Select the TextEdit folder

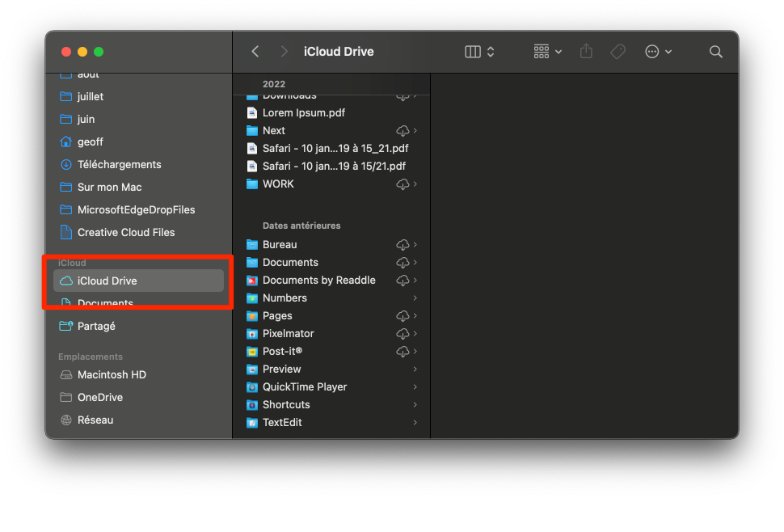coord(331,423)
